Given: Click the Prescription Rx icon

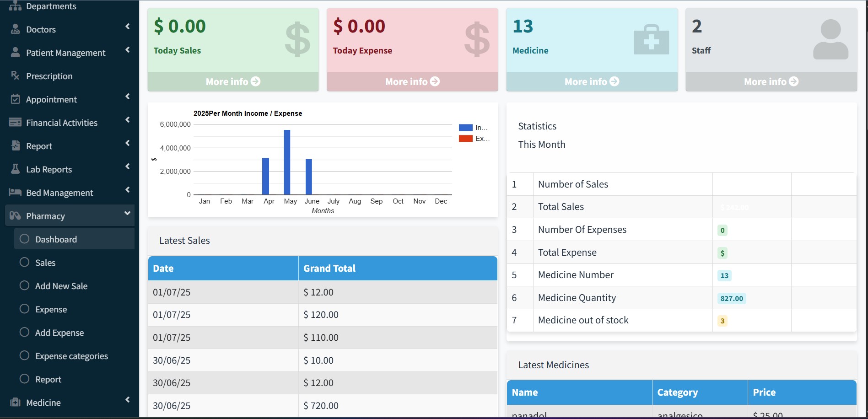Looking at the screenshot, I should point(15,75).
